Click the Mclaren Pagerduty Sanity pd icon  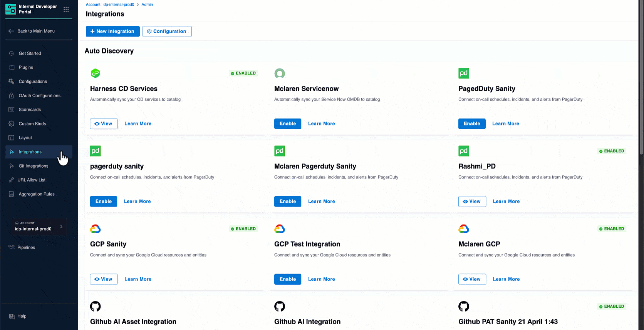point(280,151)
